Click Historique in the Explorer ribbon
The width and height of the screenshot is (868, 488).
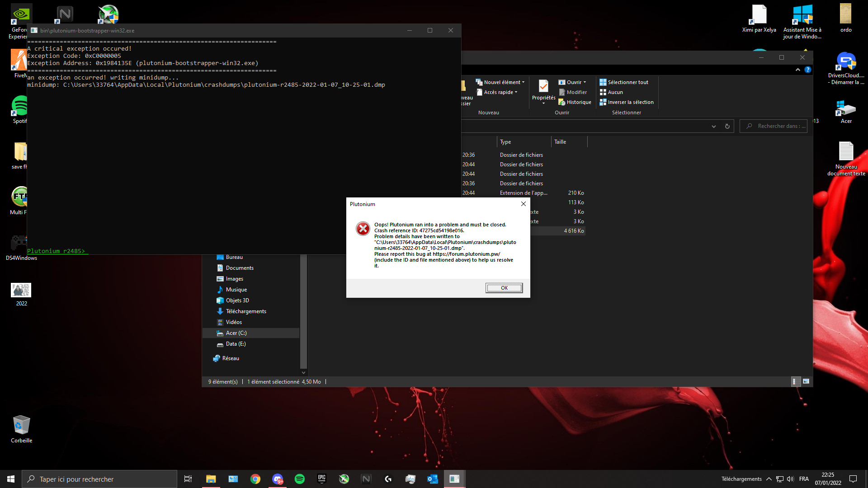(575, 102)
